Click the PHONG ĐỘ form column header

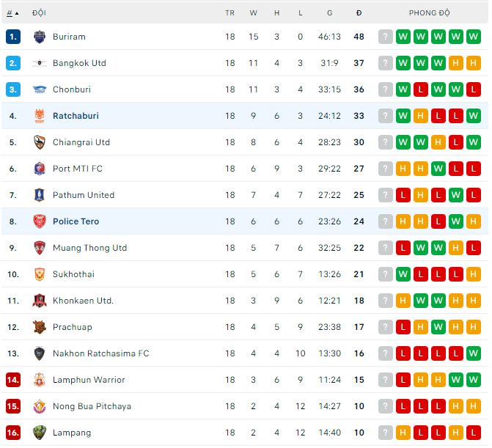(x=430, y=13)
